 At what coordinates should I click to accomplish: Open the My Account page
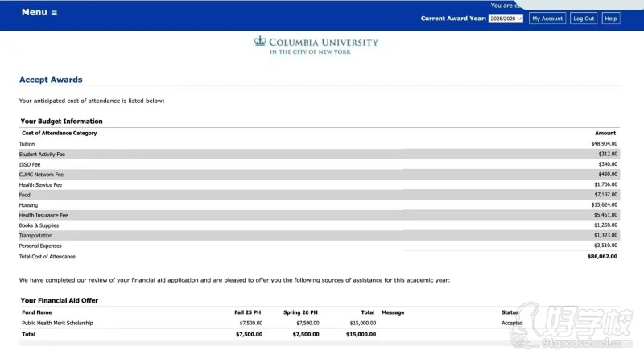click(x=547, y=19)
